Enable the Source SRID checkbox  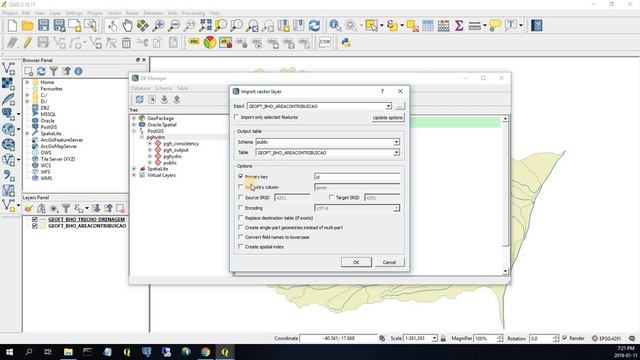point(240,198)
